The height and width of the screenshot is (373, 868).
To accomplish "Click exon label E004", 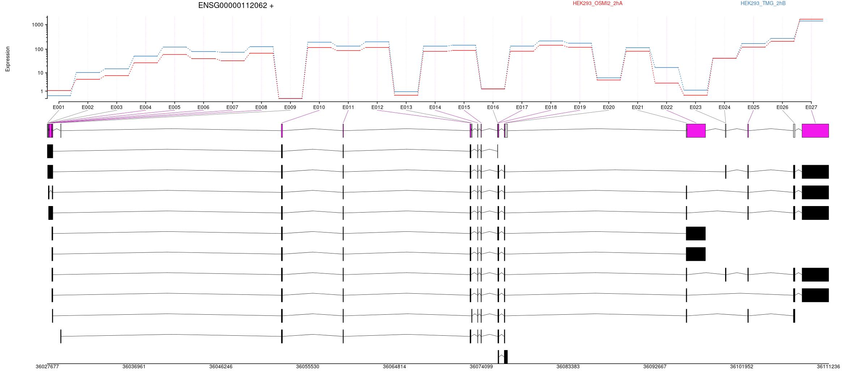I will (x=145, y=107).
